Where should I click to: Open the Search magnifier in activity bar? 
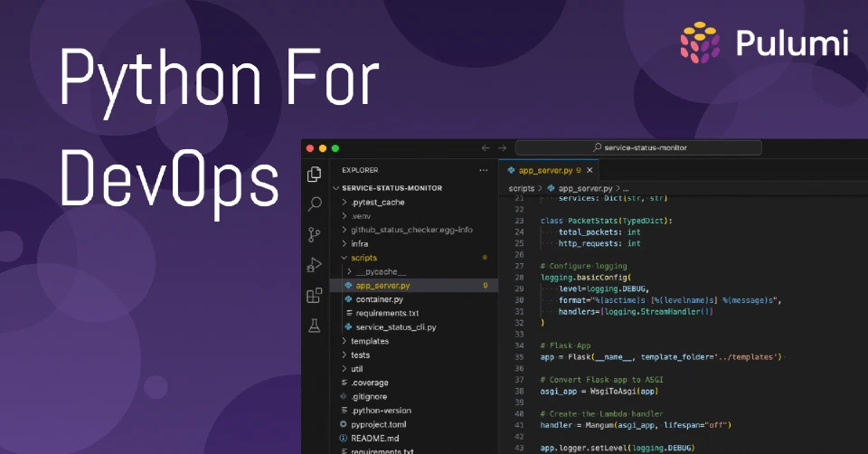click(x=315, y=204)
